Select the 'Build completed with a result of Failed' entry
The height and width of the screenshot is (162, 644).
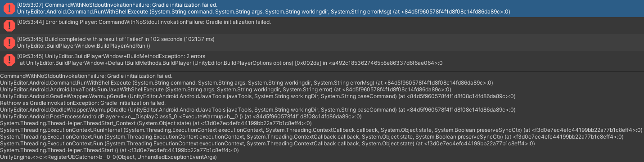[322, 43]
